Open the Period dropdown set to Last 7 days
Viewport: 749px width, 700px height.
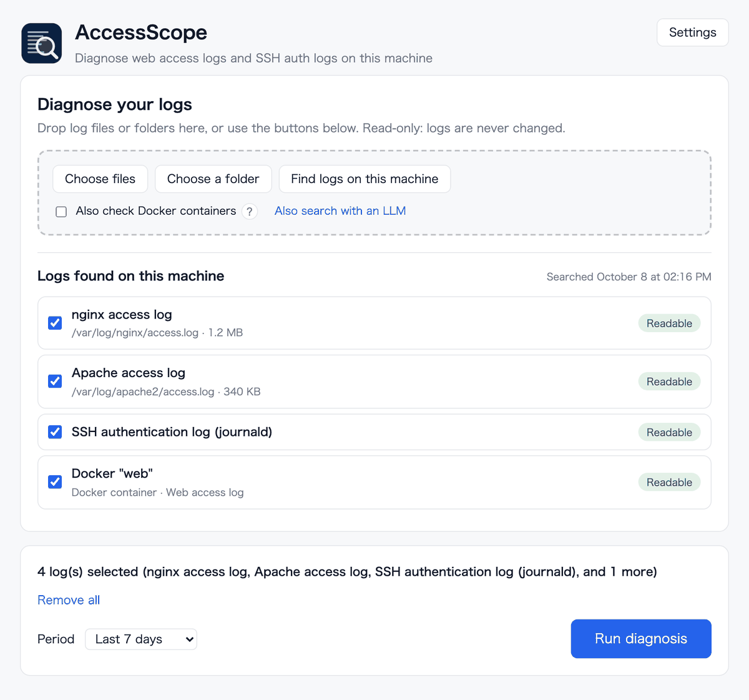click(x=141, y=639)
